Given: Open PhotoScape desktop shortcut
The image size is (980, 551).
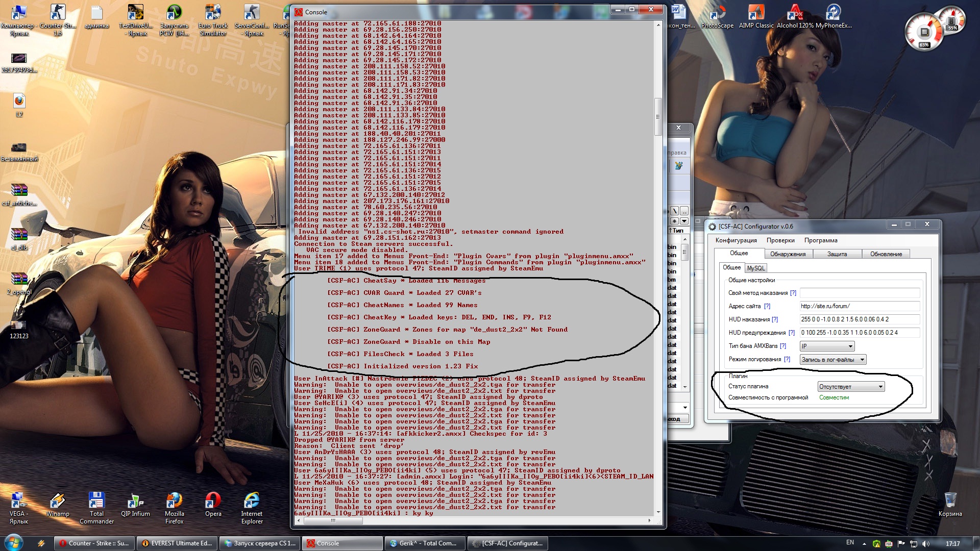Looking at the screenshot, I should point(717,16).
